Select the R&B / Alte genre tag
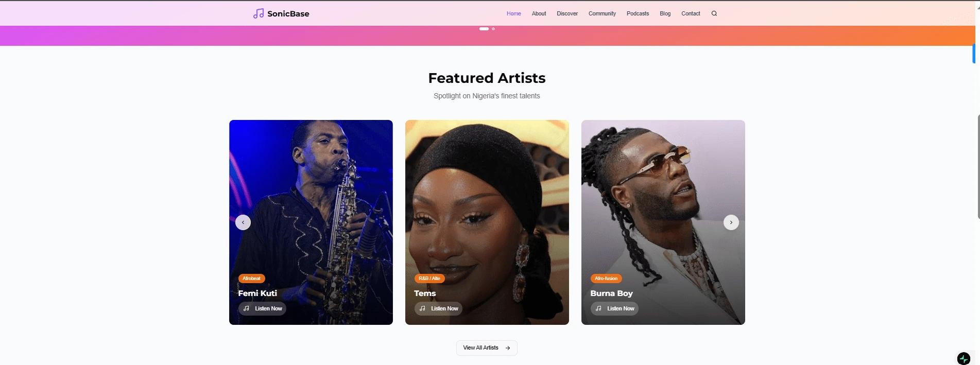The height and width of the screenshot is (365, 980). tap(429, 279)
